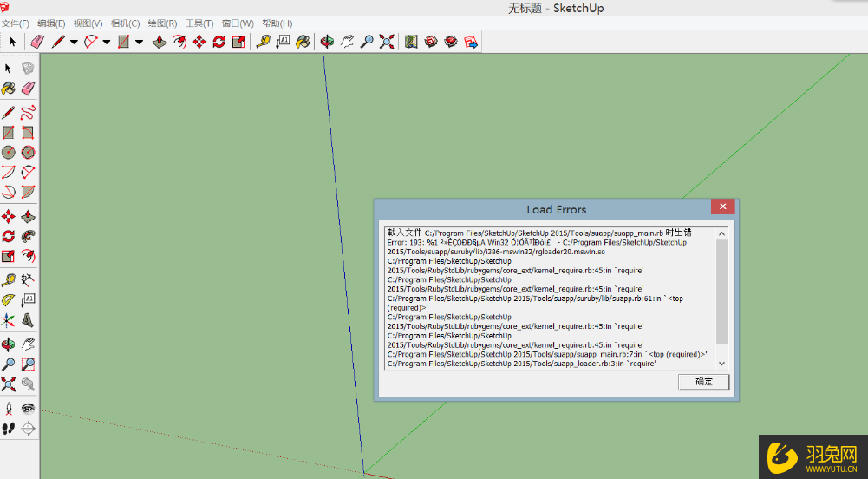Screen dimensions: 868x479
Task: Click the Axes tool icon
Action: click(x=9, y=320)
